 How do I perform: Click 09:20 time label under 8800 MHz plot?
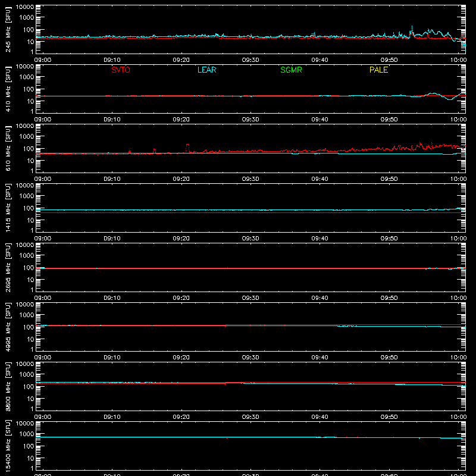point(181,417)
